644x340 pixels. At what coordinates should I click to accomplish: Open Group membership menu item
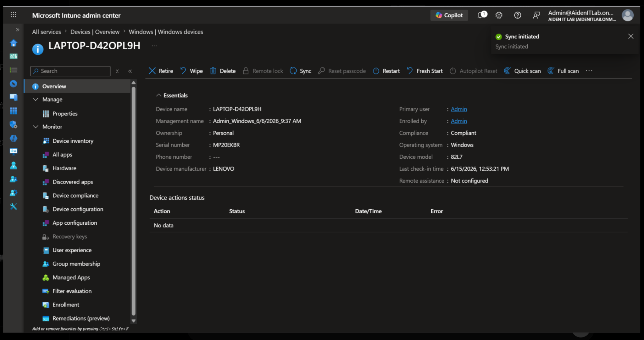[x=76, y=264]
